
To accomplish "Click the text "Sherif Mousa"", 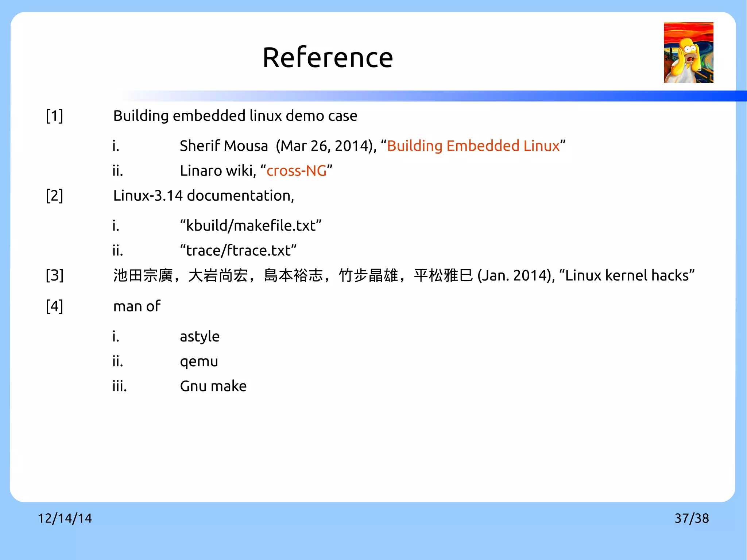I will (x=224, y=146).
